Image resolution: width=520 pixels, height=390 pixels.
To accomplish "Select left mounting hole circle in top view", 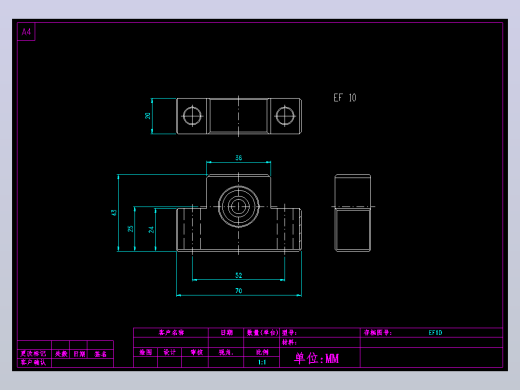I will point(192,116).
